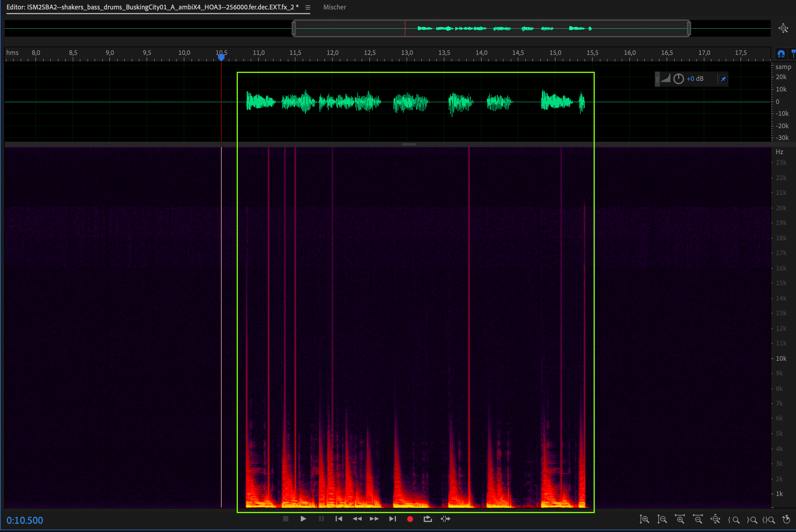Click Zoom to Selection icon
Screen dimensions: 796x532
[x=769, y=519]
